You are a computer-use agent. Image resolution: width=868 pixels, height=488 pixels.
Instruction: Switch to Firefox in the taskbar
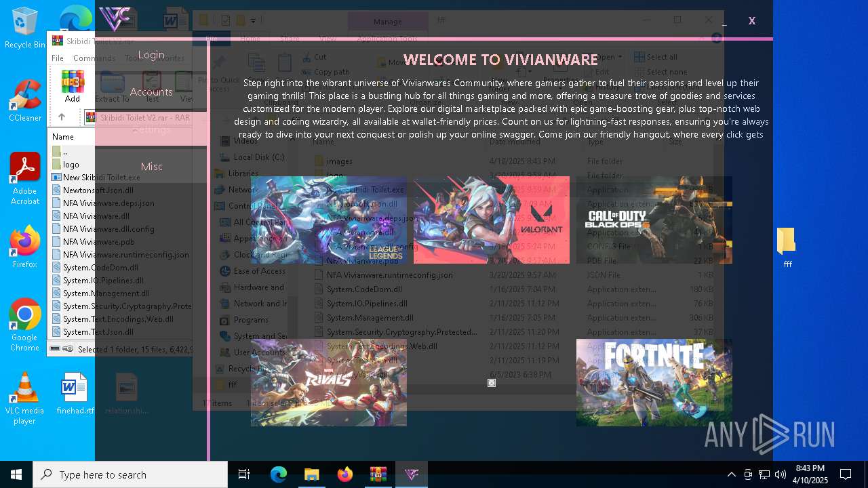tap(344, 474)
